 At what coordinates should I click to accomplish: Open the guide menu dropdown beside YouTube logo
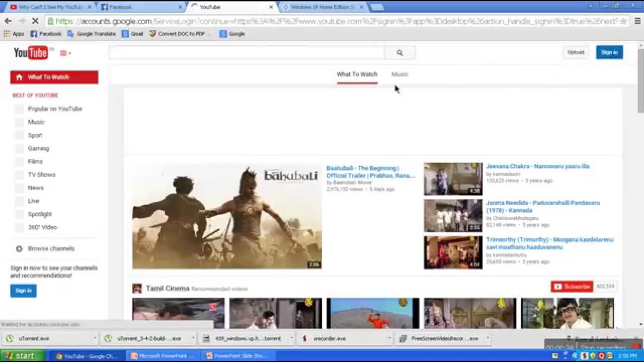click(x=66, y=53)
